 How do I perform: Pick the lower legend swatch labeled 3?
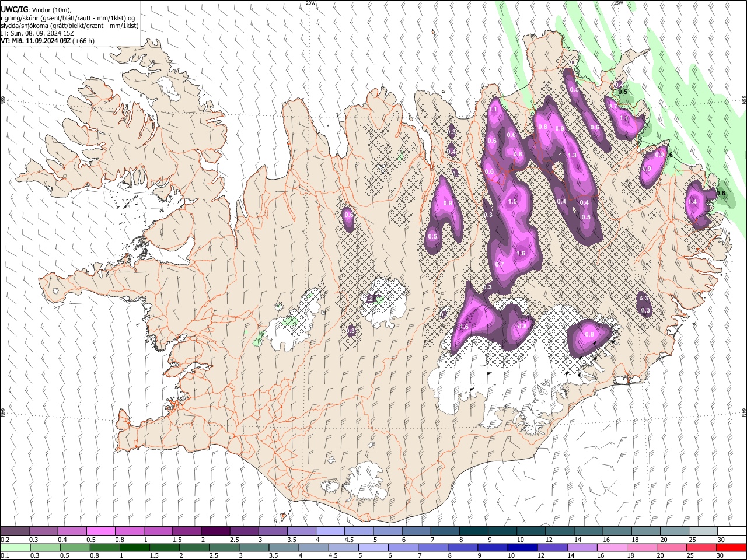pyautogui.click(x=253, y=547)
